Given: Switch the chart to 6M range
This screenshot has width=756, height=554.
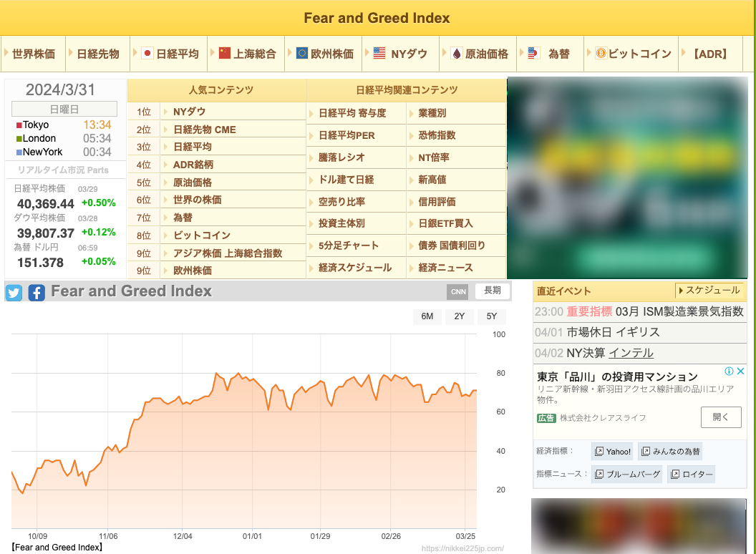Looking at the screenshot, I should click(427, 316).
